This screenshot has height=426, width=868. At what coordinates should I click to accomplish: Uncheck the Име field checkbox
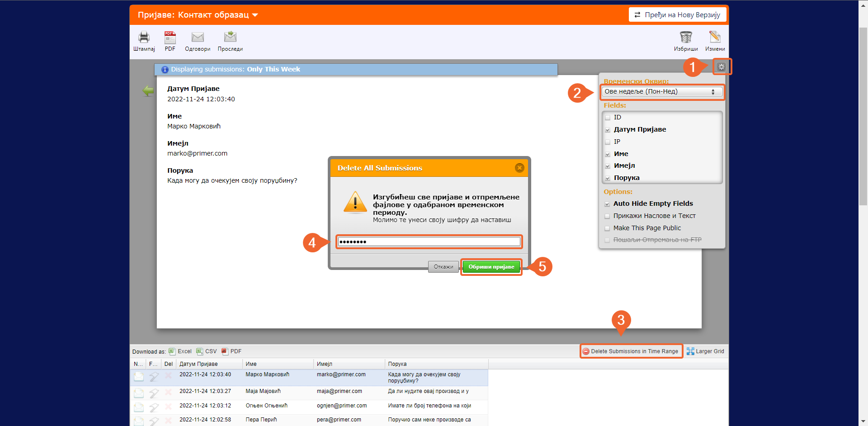[608, 154]
